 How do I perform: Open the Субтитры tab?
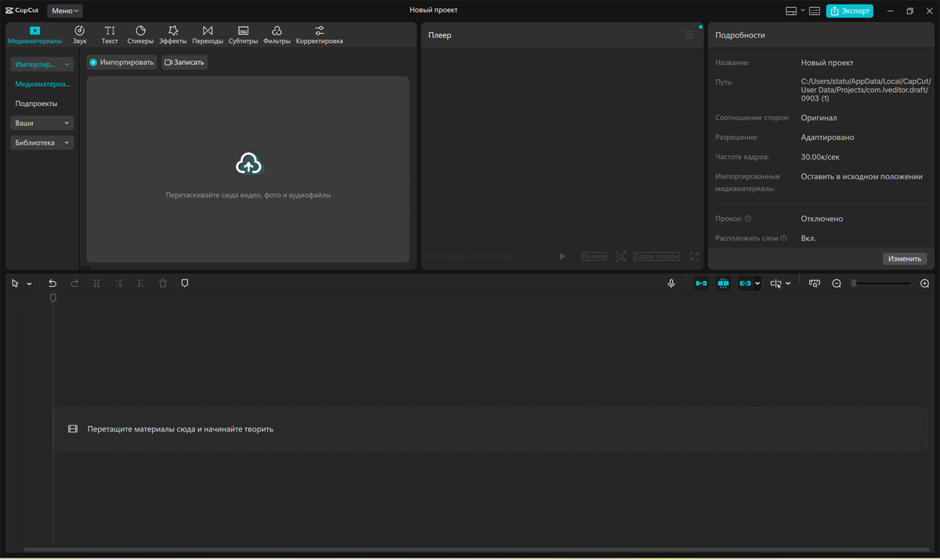click(x=243, y=35)
